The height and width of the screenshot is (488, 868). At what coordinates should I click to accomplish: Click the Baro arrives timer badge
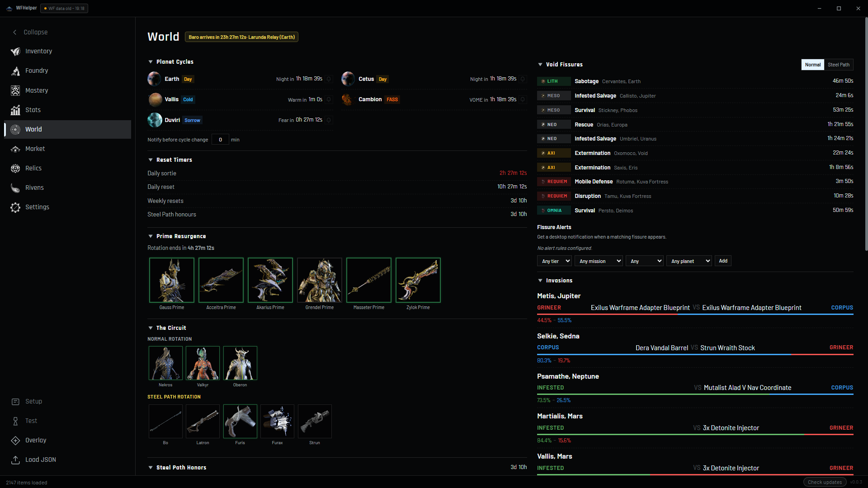(x=241, y=37)
